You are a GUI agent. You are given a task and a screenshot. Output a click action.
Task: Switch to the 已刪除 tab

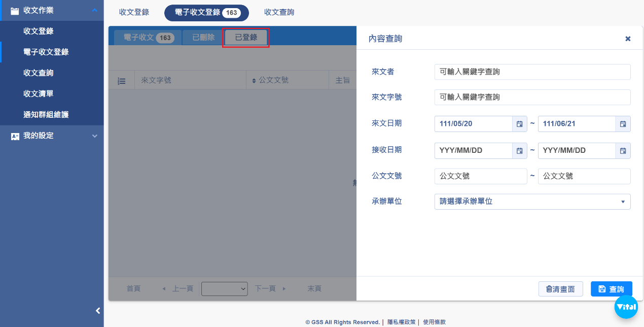pos(203,38)
